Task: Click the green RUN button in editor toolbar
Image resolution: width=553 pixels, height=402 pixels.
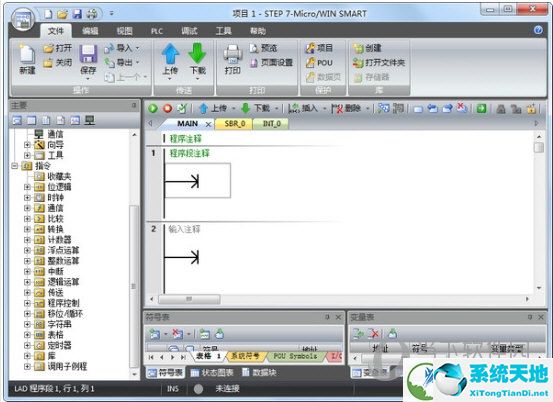Action: tap(153, 108)
